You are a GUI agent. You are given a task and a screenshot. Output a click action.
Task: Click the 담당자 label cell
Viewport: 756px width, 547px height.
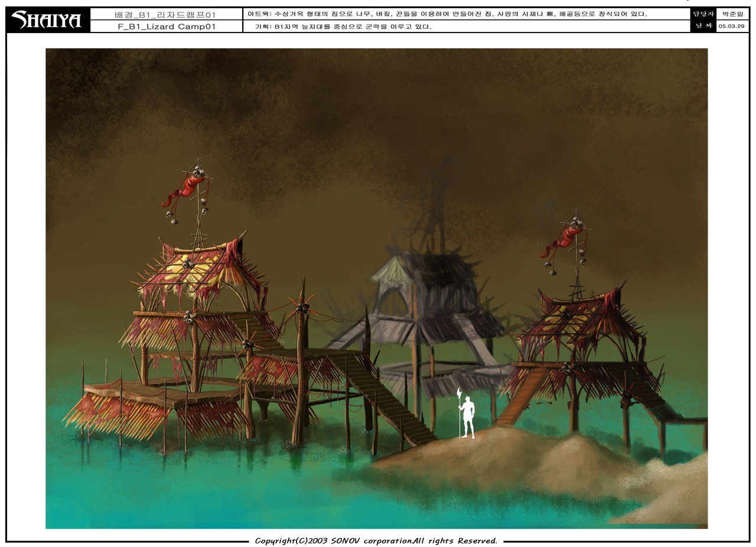click(703, 14)
